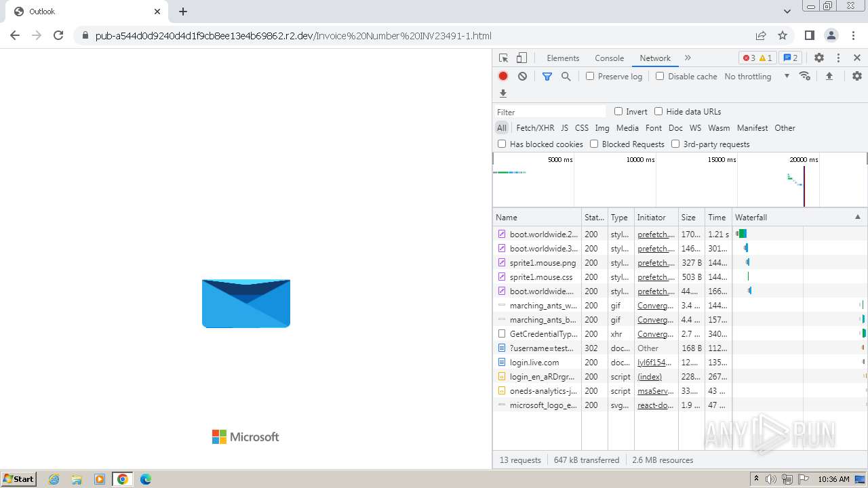Screen dimensions: 868x488
Task: Show the 3 errors counter
Action: click(x=749, y=58)
